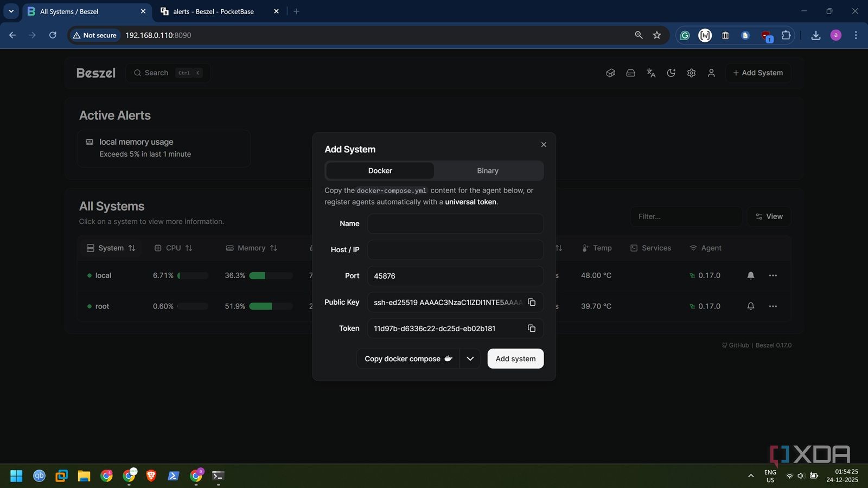Open browser extensions puzzle icon
Image resolution: width=868 pixels, height=488 pixels.
click(x=786, y=35)
